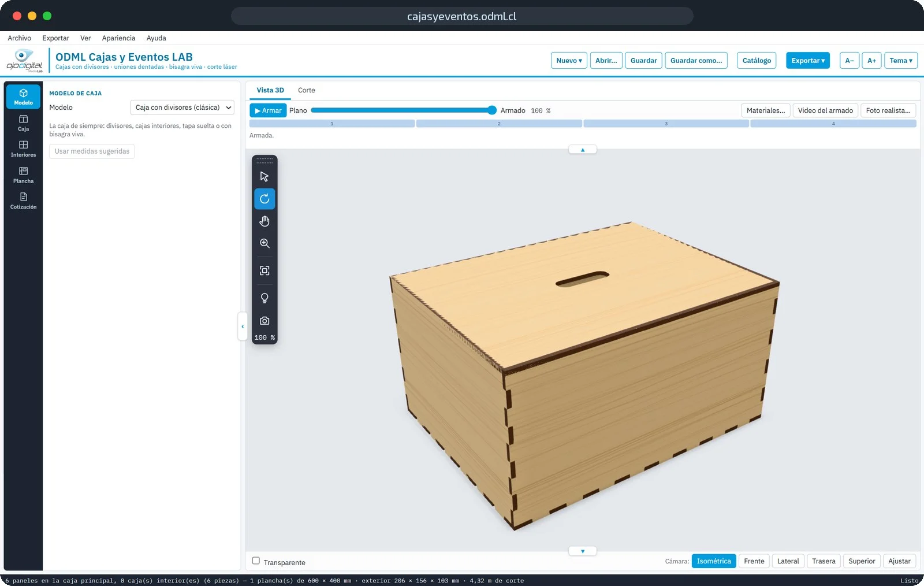Open the Tema dropdown
Screen dimensions: 924x586
[901, 61]
